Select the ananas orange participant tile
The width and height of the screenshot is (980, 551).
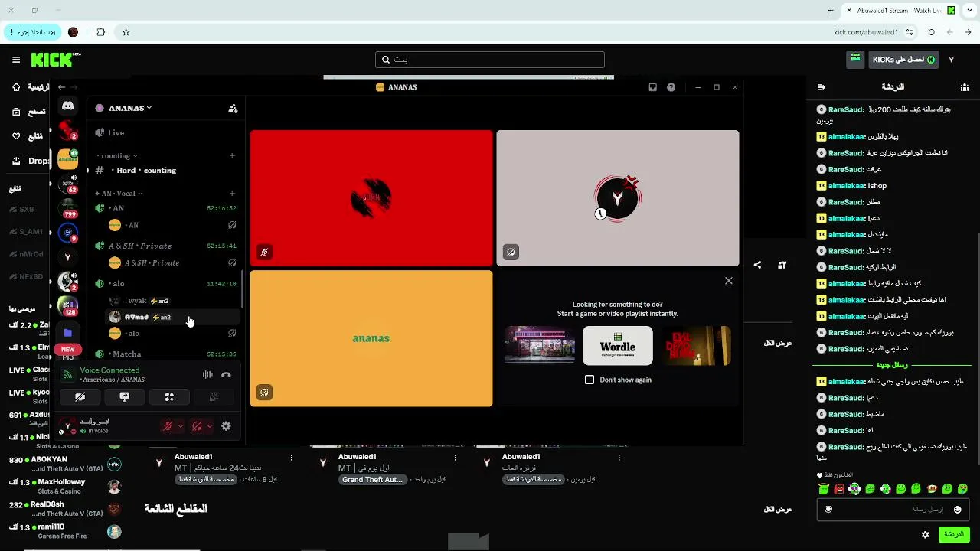(371, 338)
